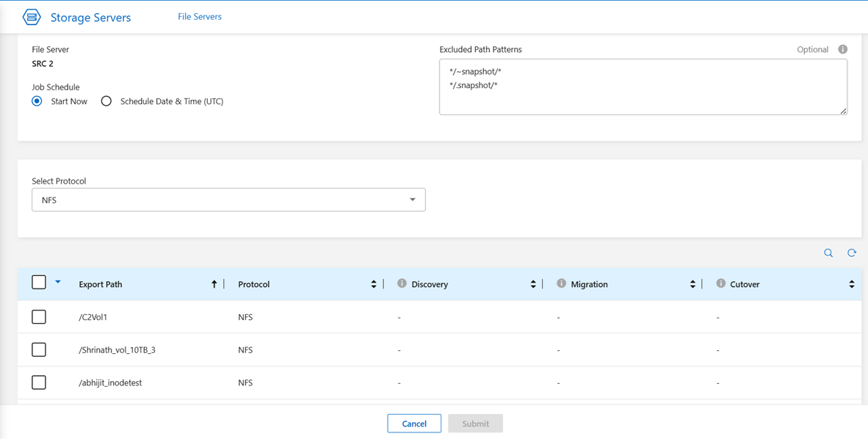Check the /C2Vol1 row checkbox
Viewport: 868px width, 439px height.
pos(39,316)
